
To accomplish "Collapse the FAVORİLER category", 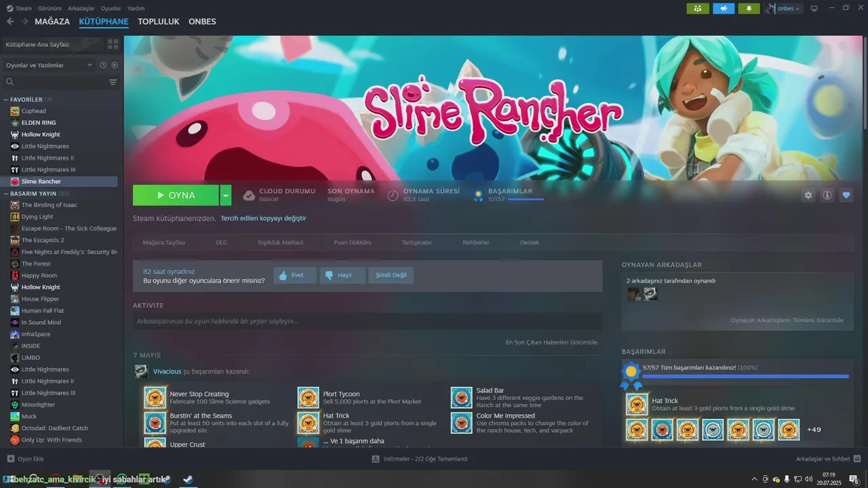I will (6, 100).
